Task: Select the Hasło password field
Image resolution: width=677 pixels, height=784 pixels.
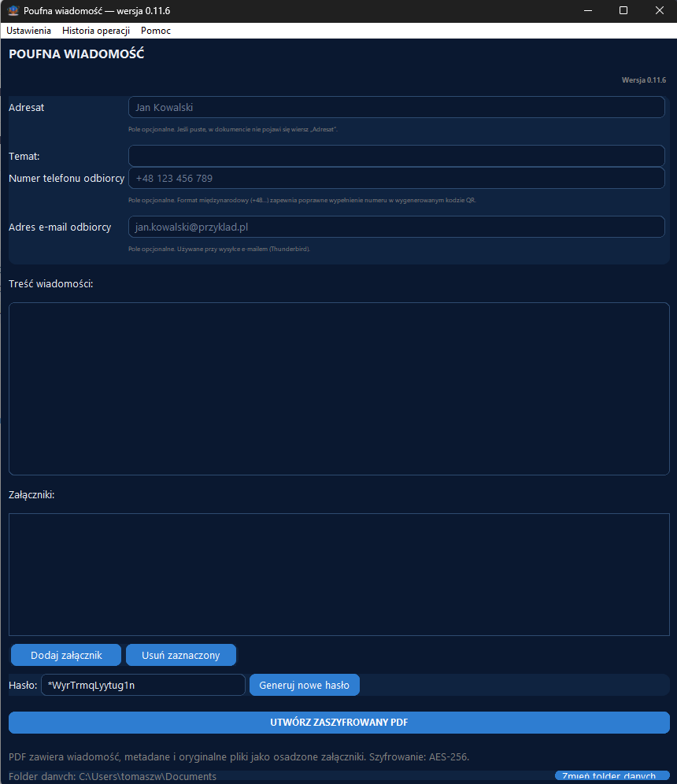Action: pos(143,685)
